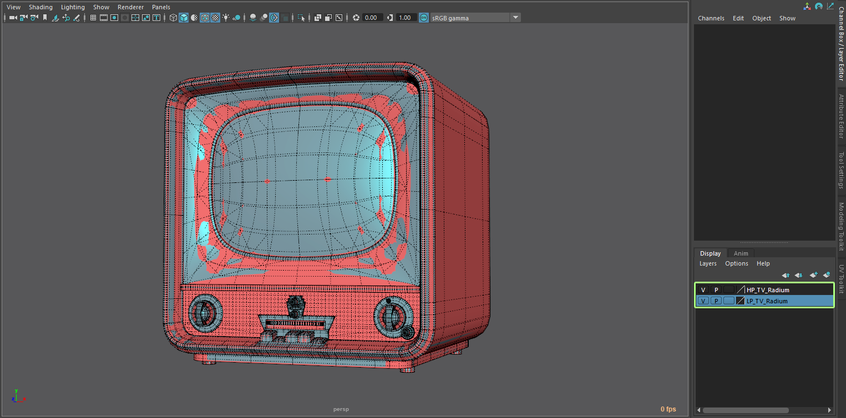Toggle playback P box on LP_TV_Radium layer

coord(716,301)
